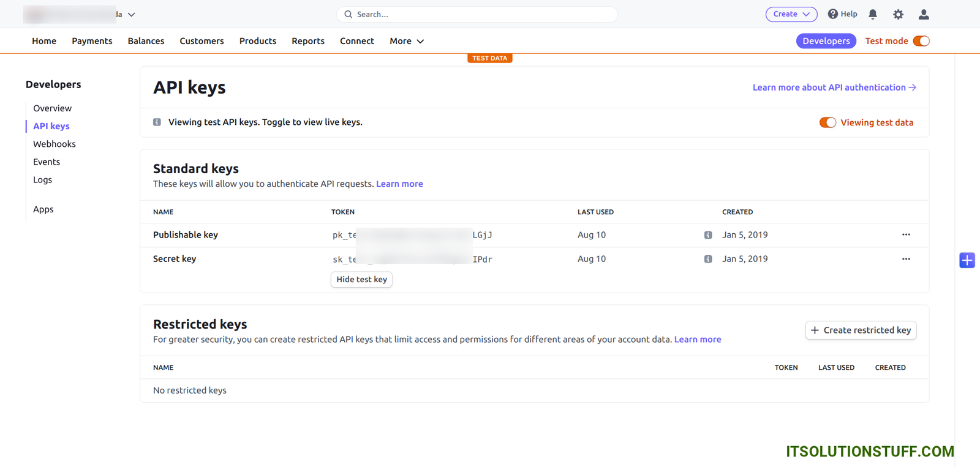Go to the Payments tab
Viewport: 980px width, 467px height.
[92, 41]
